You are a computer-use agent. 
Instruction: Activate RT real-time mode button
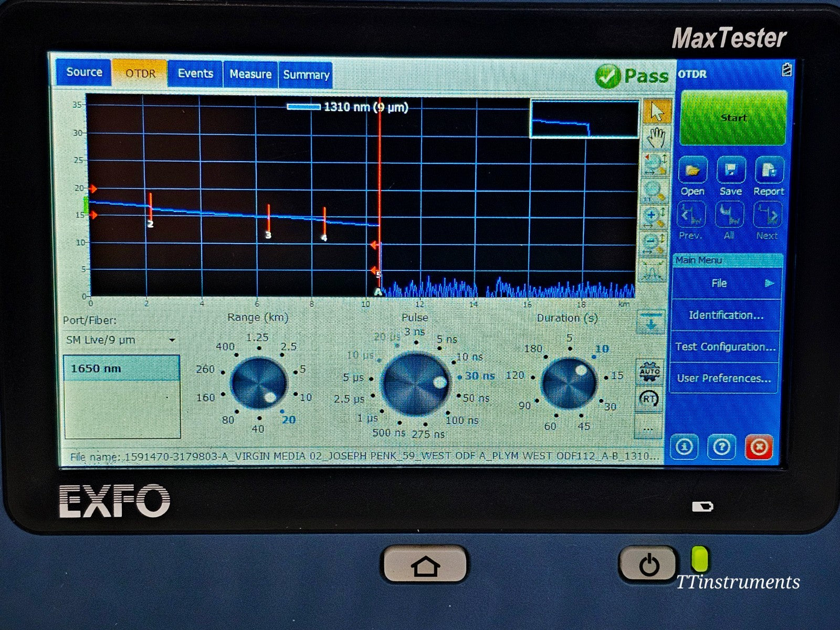pos(649,398)
